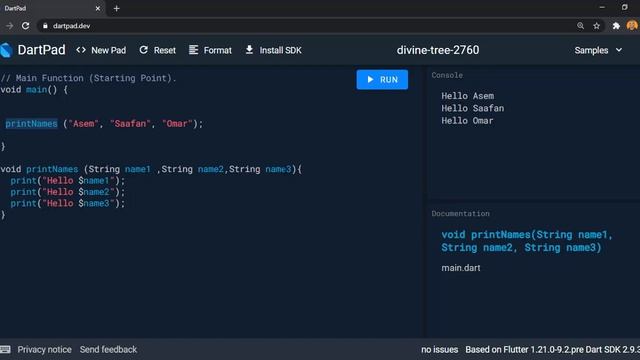640x360 pixels.
Task: Run the Dart program
Action: [382, 80]
